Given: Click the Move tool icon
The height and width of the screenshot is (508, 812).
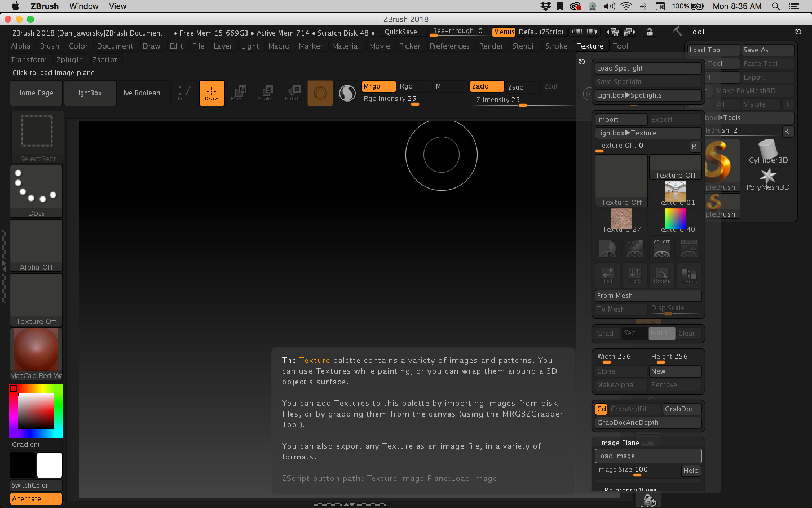Looking at the screenshot, I should point(238,93).
